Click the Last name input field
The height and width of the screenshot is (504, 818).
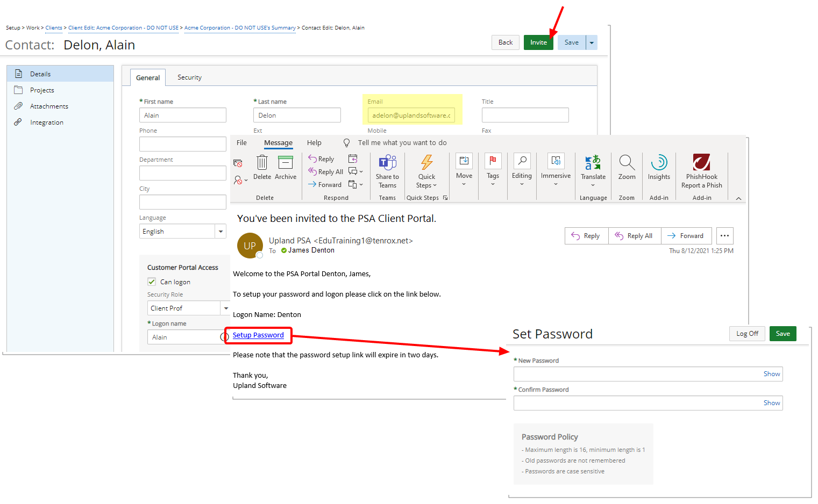[x=297, y=115]
